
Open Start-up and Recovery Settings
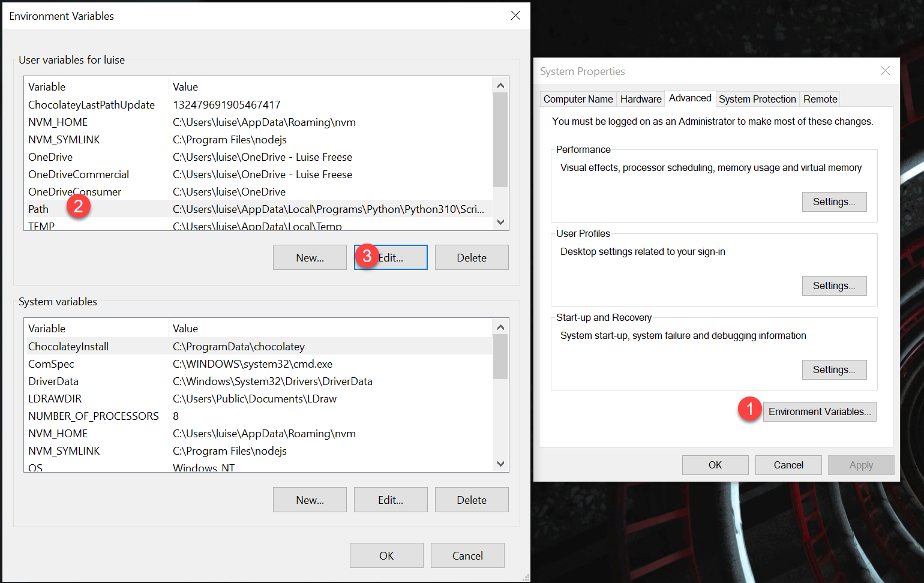834,369
